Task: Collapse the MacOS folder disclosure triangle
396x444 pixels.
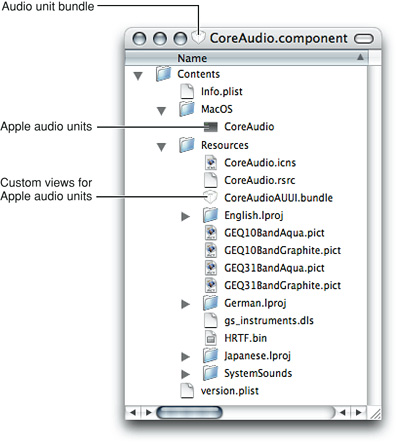Action: tap(161, 111)
